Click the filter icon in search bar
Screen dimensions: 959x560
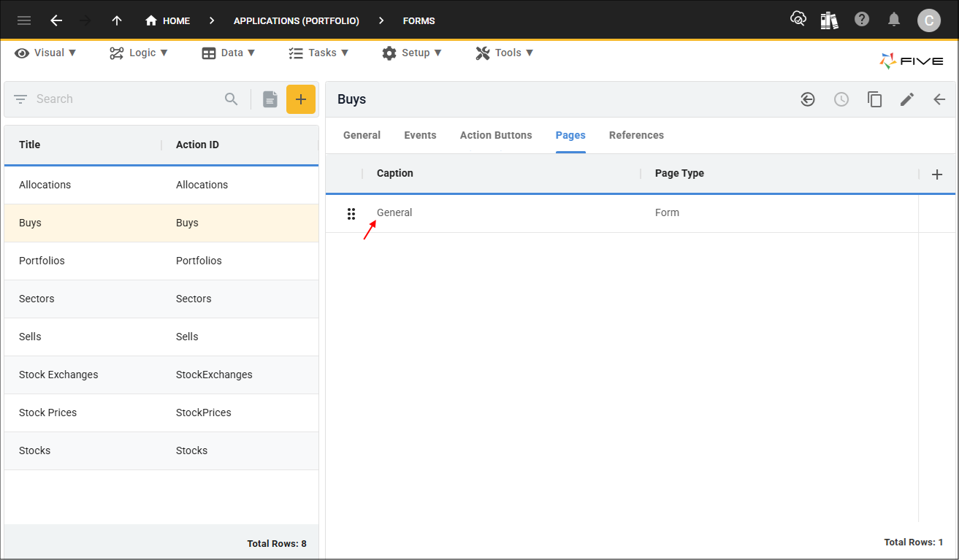tap(20, 99)
